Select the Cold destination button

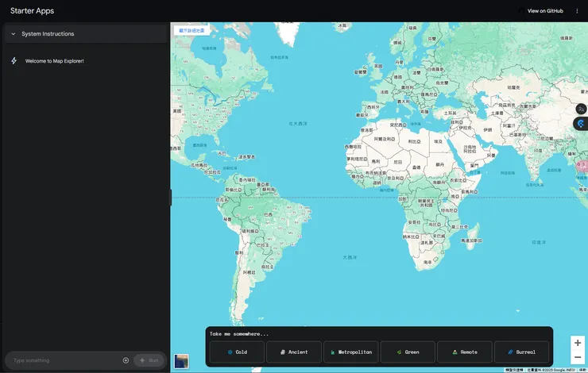(237, 352)
